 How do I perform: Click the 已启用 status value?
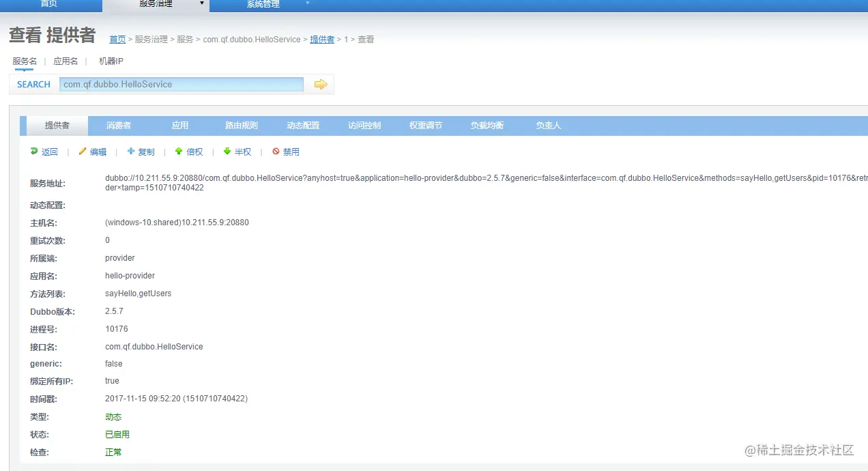point(117,435)
